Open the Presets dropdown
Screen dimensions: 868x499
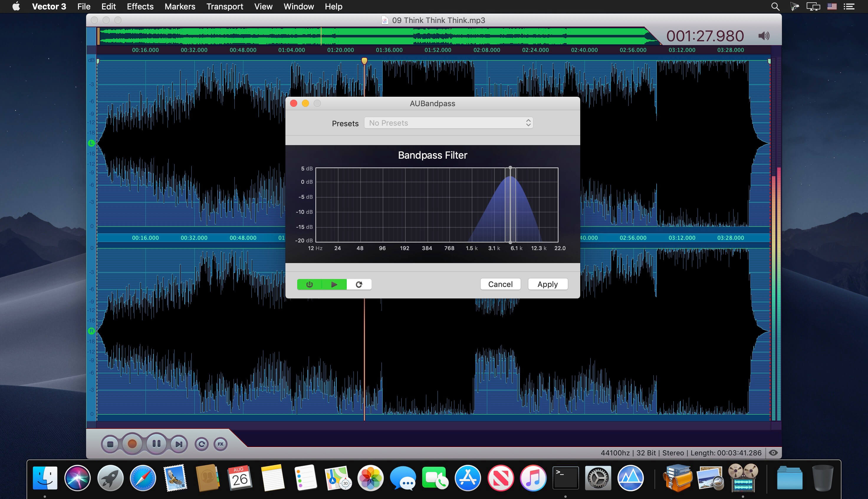(448, 123)
